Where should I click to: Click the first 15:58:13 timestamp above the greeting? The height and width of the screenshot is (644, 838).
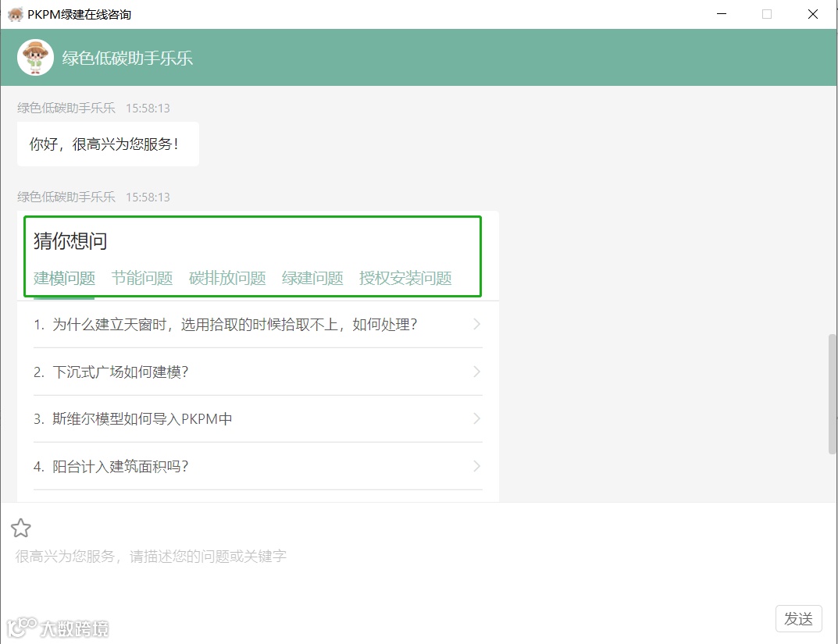pyautogui.click(x=148, y=109)
